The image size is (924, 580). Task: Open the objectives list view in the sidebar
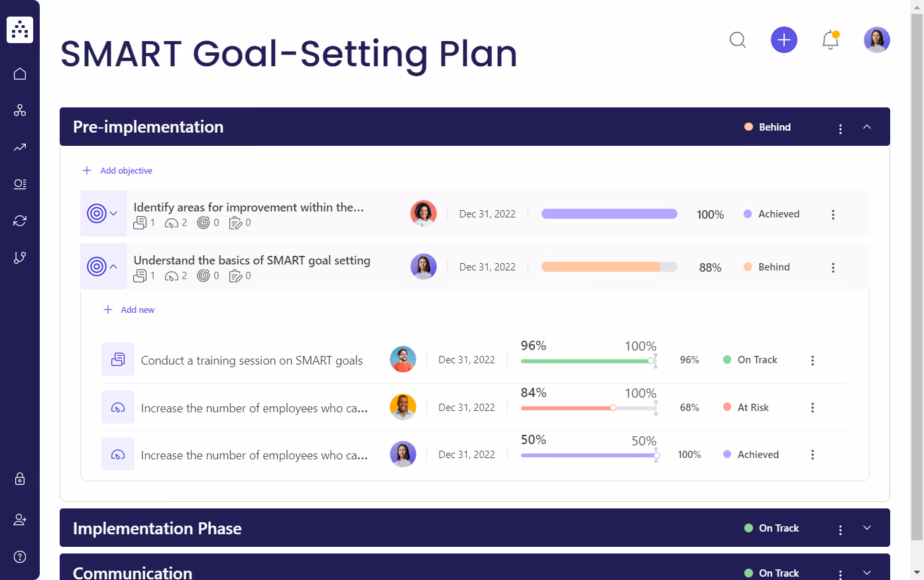(20, 184)
